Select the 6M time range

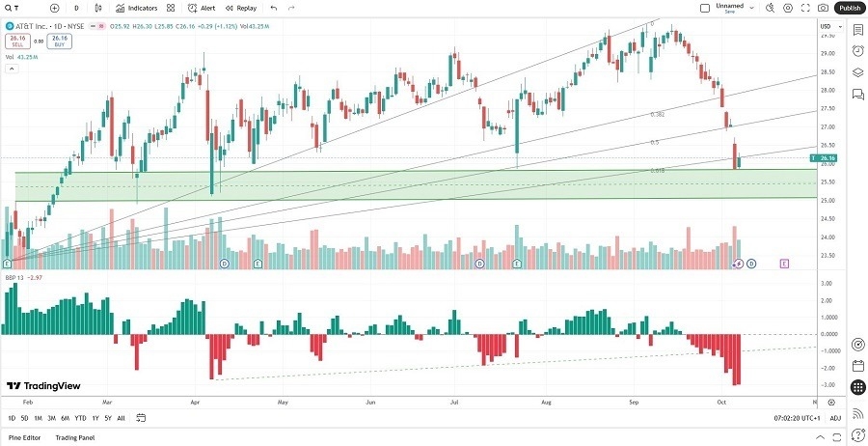(65, 418)
